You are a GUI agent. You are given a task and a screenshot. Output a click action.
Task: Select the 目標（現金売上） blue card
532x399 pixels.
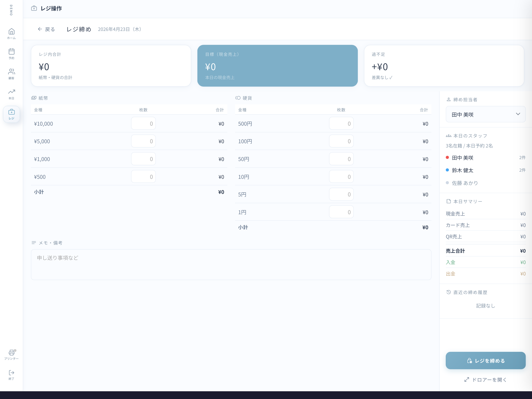point(278,66)
